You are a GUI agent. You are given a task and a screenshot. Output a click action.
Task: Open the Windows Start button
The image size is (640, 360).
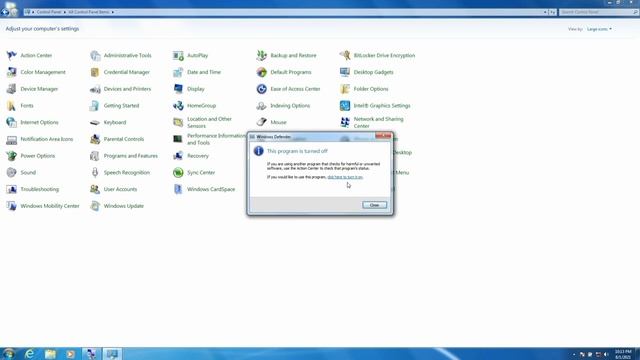(9, 353)
